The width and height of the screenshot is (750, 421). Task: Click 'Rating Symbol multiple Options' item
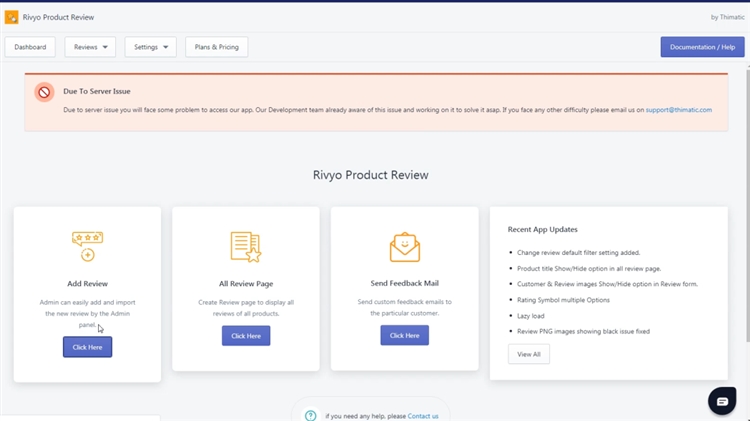pyautogui.click(x=563, y=300)
